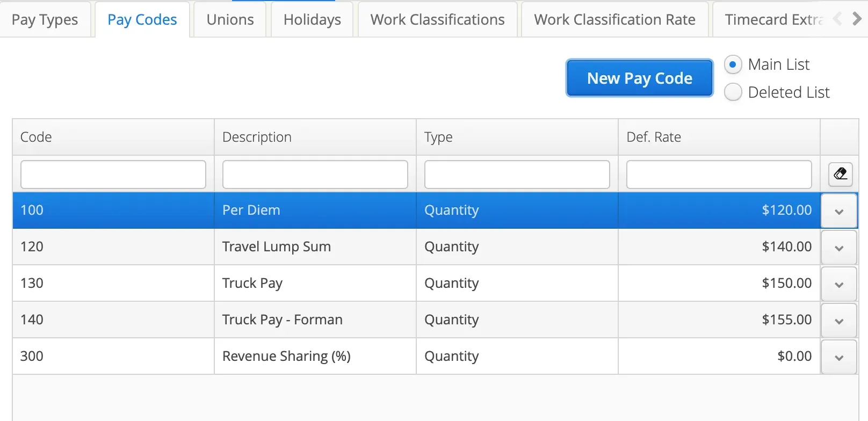Screen dimensions: 868x421
Task: Open the Pay Codes tab
Action: pos(142,20)
